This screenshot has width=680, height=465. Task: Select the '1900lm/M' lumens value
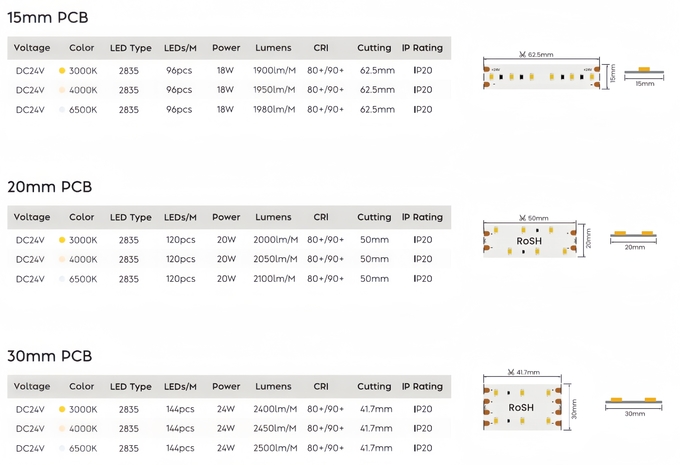(275, 70)
